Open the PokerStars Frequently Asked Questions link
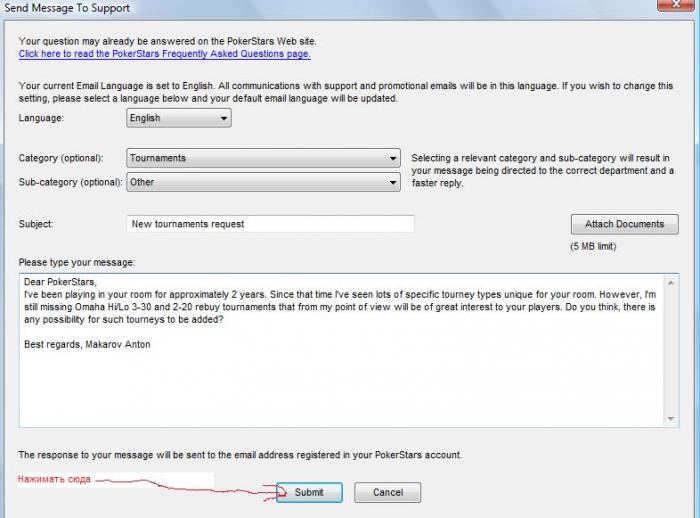Image resolution: width=700 pixels, height=518 pixels. pos(164,54)
